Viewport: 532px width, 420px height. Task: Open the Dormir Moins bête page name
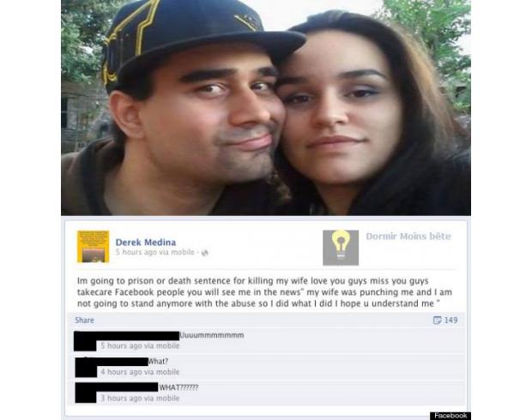[x=408, y=237]
